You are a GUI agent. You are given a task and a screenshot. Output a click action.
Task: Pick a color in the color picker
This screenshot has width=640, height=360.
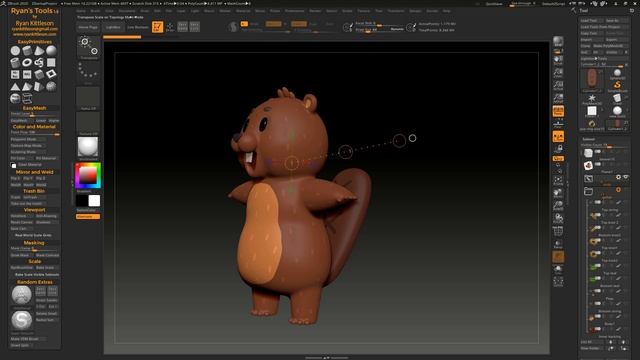[88, 176]
